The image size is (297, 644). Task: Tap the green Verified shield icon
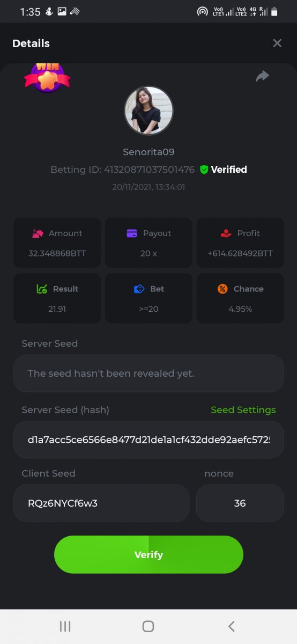pos(204,170)
